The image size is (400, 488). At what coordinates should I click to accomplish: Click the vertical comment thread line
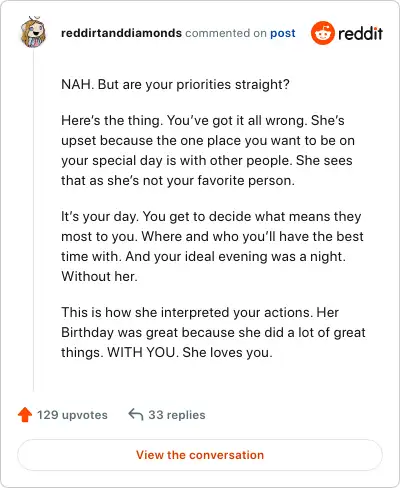pyautogui.click(x=33, y=220)
